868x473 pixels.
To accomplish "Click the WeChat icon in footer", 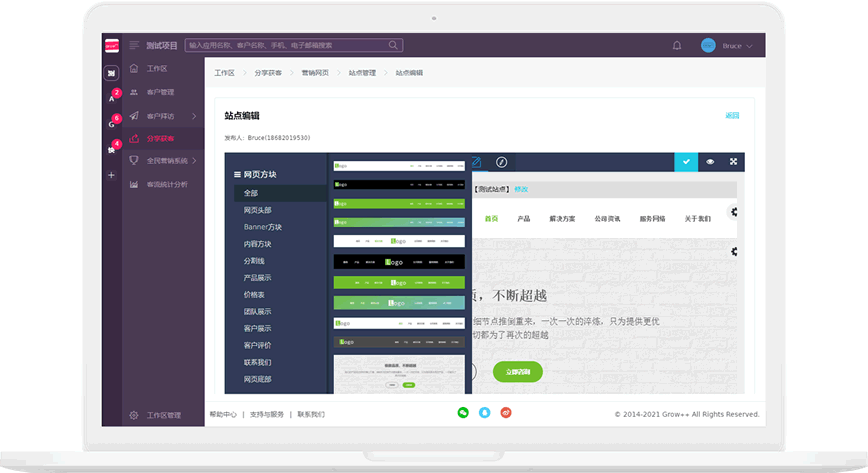I will (x=463, y=412).
